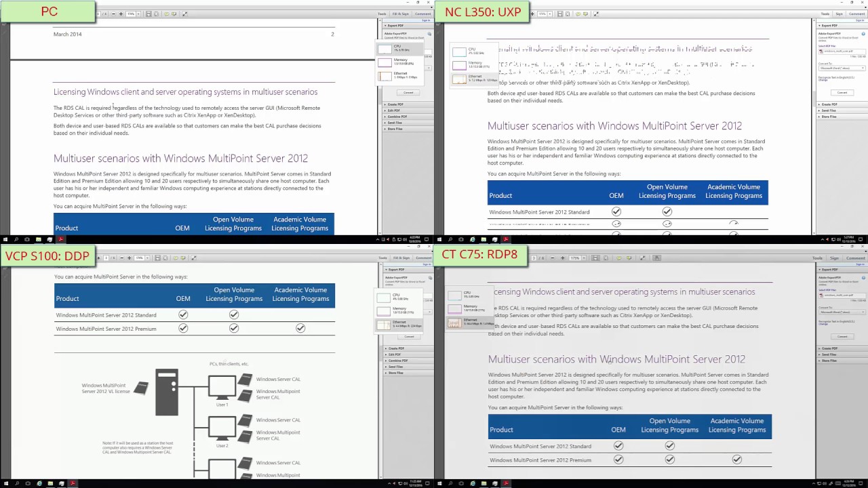Click Sign In link in PC window
This screenshot has width=868, height=488.
click(x=427, y=20)
